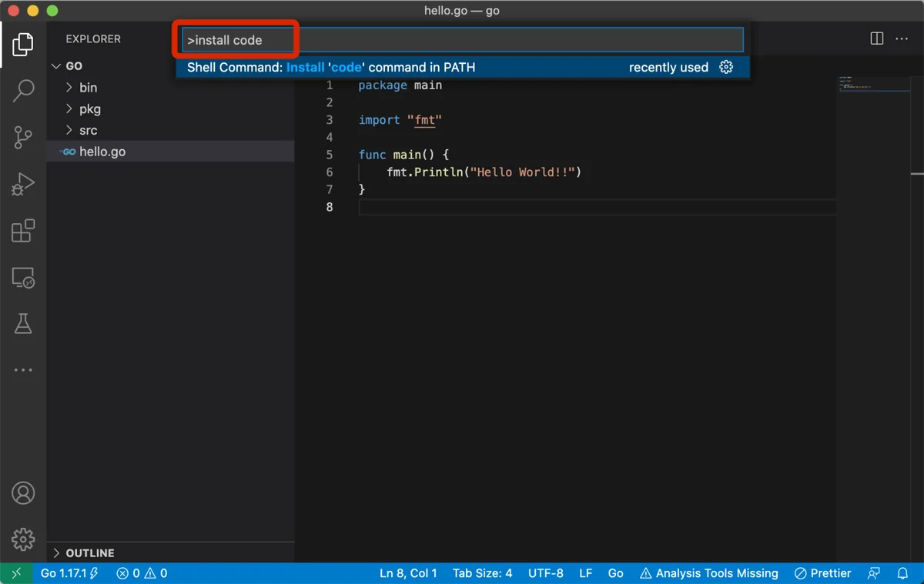Configure keybinding gear for Shell Command
The height and width of the screenshot is (584, 924).
pos(726,67)
